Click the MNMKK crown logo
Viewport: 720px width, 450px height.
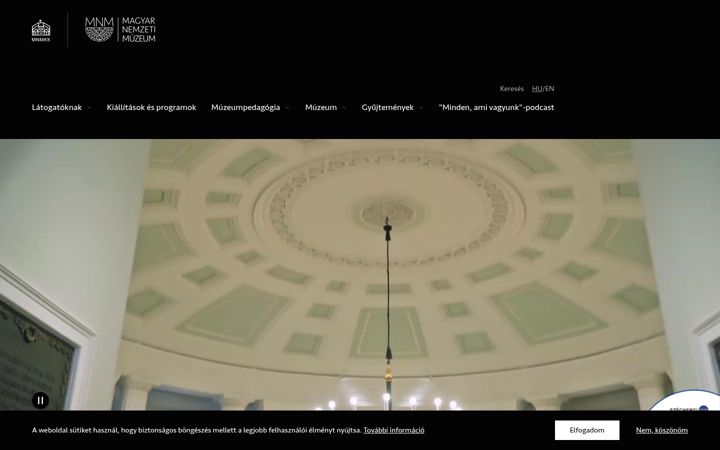point(41,30)
